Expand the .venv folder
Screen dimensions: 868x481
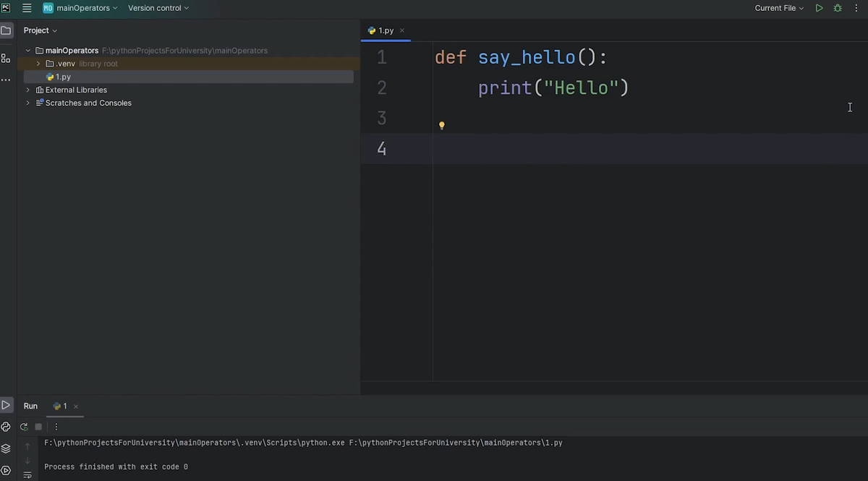pos(38,64)
